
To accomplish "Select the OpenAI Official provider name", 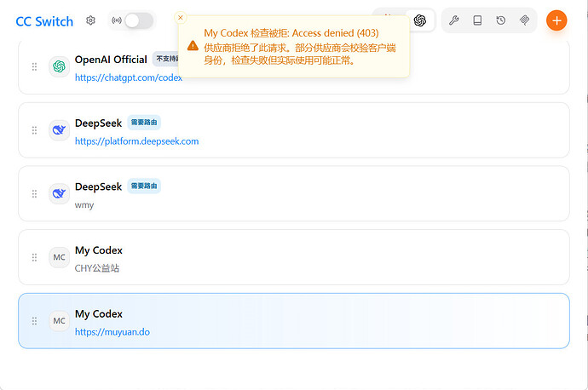I will 111,60.
